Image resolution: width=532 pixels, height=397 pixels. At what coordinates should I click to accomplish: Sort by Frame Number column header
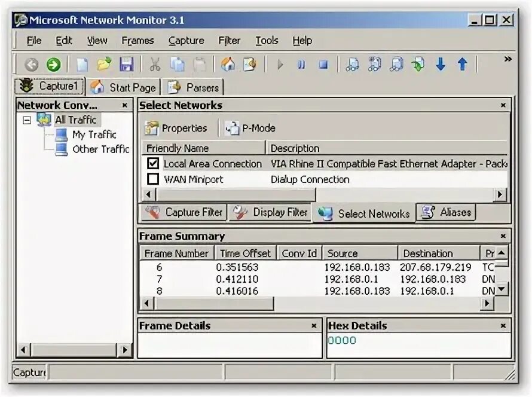[177, 253]
